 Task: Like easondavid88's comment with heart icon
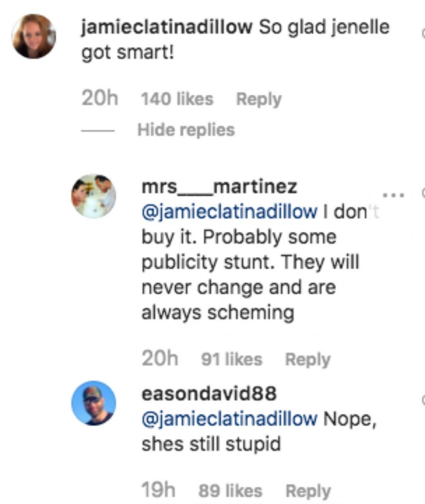tap(423, 399)
